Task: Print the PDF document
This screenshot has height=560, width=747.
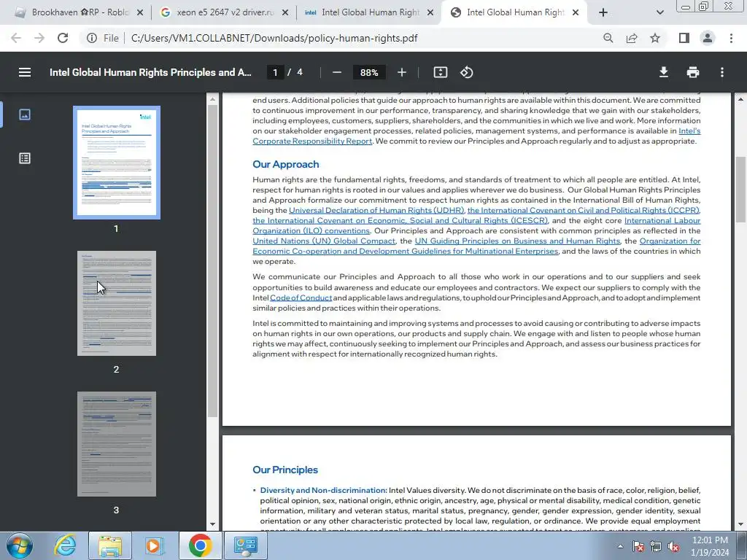Action: [x=693, y=72]
